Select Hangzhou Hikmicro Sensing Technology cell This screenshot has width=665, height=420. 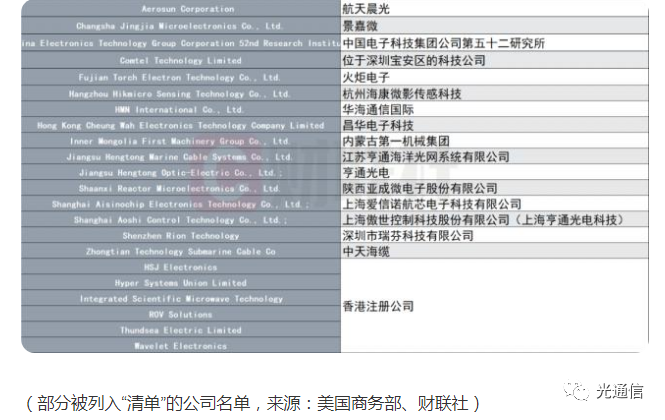181,93
